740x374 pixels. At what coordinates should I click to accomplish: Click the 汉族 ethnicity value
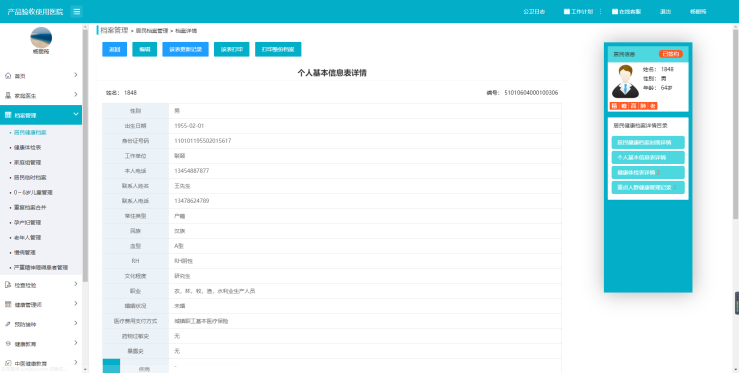(x=179, y=231)
